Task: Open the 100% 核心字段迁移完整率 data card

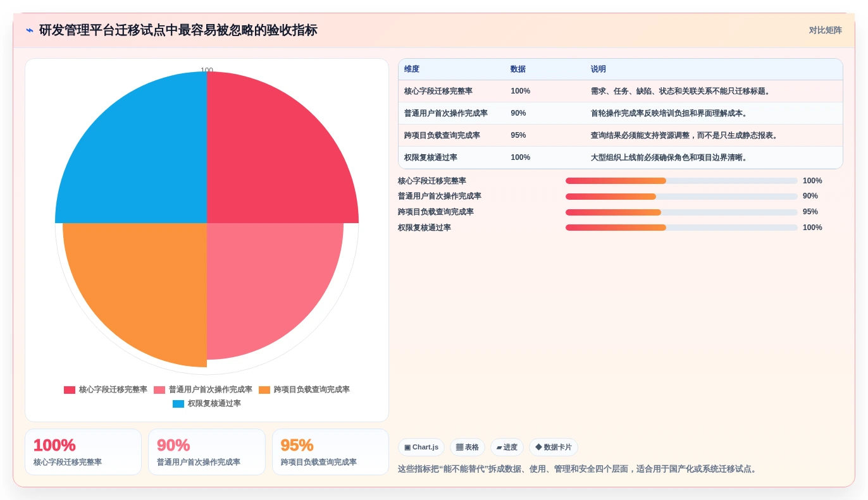Action: [x=83, y=452]
